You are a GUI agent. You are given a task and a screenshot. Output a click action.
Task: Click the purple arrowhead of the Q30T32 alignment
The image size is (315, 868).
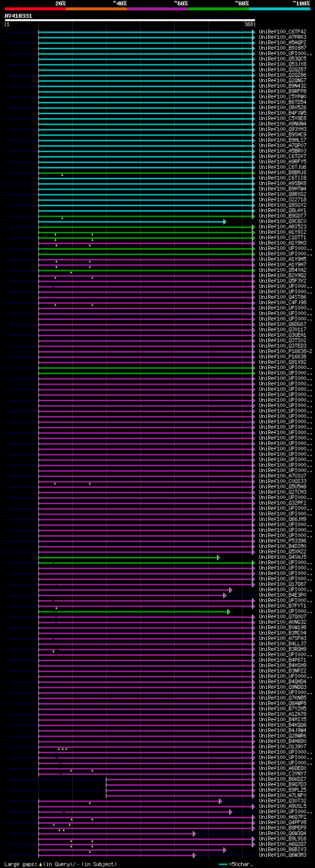[220, 801]
